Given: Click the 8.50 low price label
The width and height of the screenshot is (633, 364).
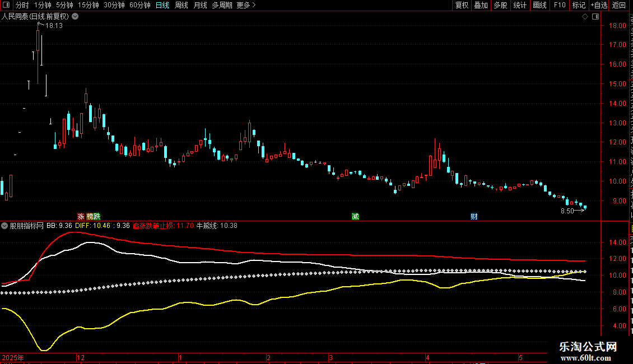Looking at the screenshot, I should (567, 211).
